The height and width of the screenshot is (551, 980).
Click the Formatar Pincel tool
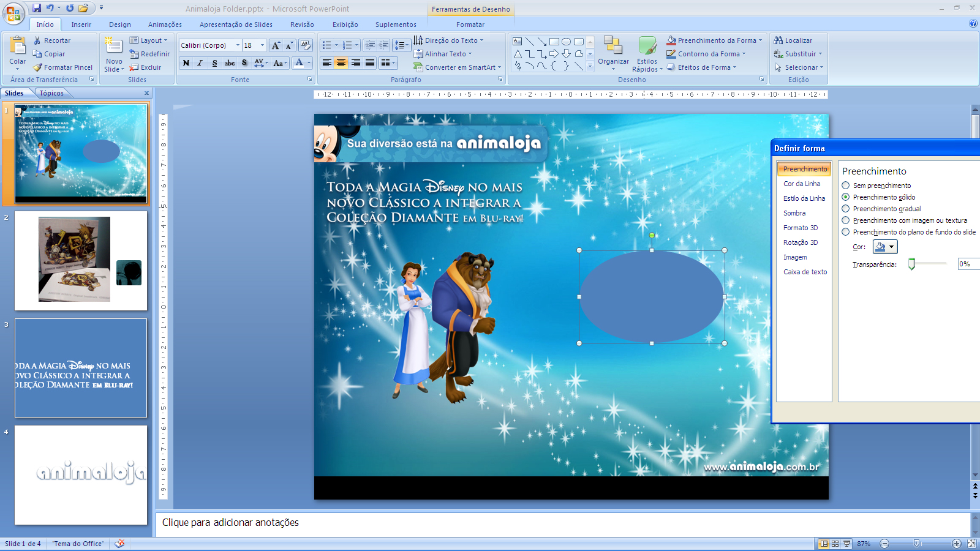click(x=62, y=67)
